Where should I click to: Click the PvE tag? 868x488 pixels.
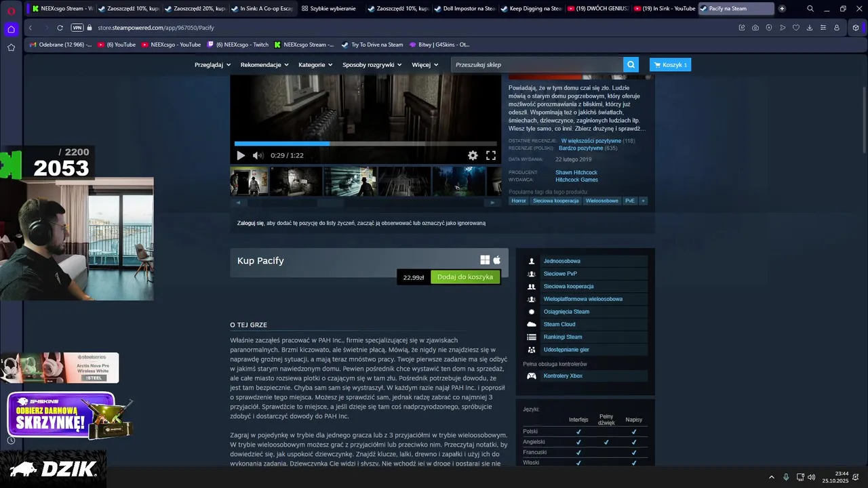[630, 201]
